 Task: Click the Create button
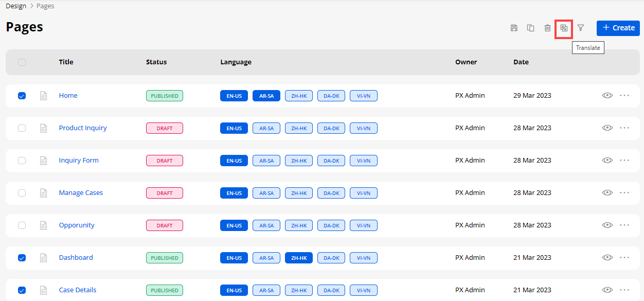tap(618, 28)
